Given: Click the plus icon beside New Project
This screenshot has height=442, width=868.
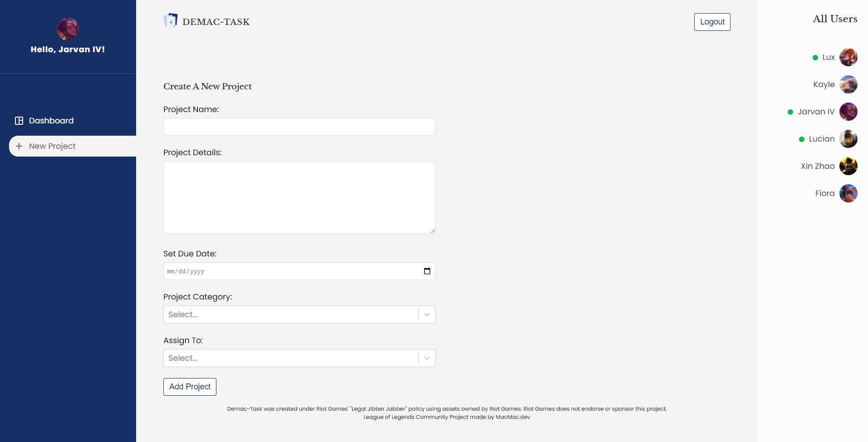Looking at the screenshot, I should [x=19, y=146].
